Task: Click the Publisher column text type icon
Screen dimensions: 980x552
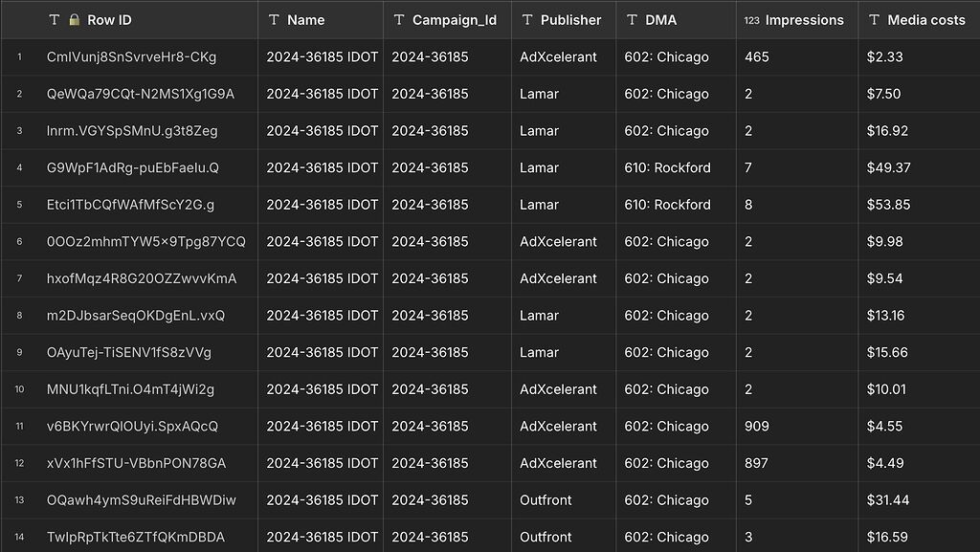Action: tap(527, 20)
